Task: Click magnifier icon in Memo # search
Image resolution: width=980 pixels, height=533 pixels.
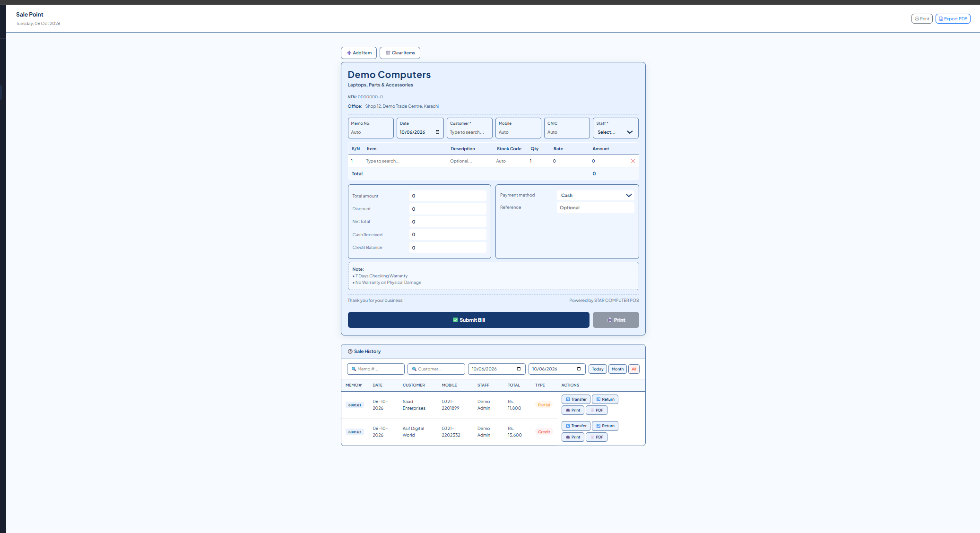Action: pyautogui.click(x=354, y=369)
